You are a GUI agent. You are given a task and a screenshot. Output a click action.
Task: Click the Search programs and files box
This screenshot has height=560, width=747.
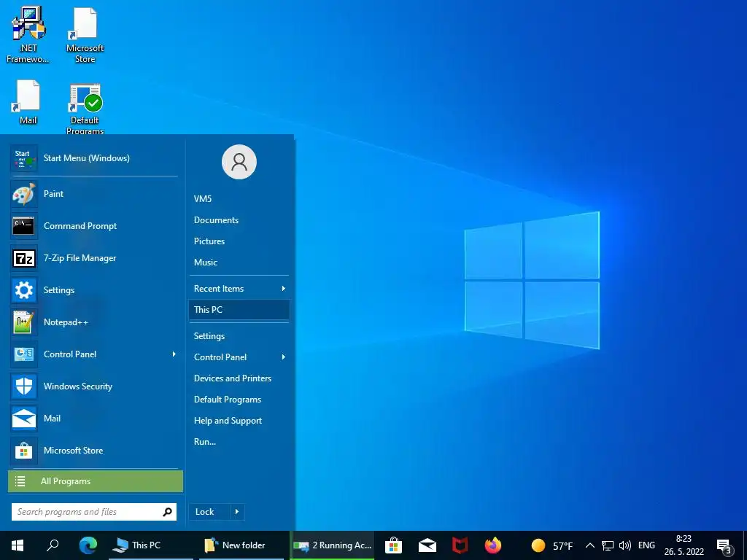point(94,512)
